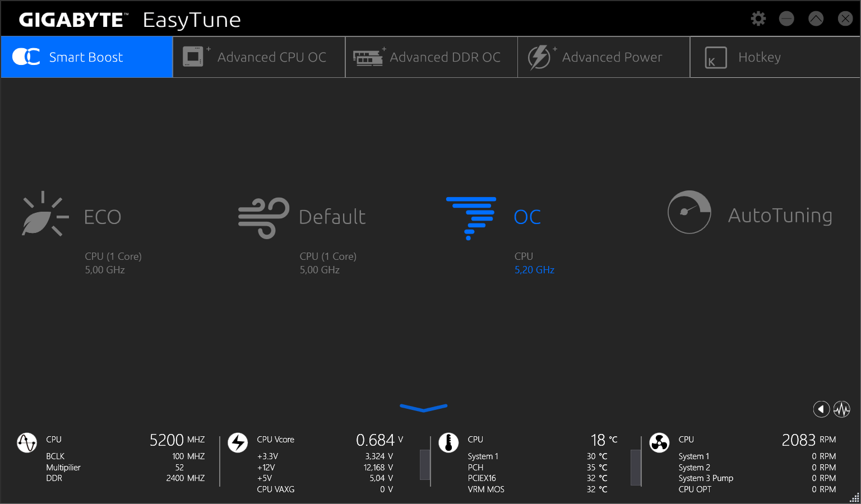
Task: Click the temperature panel scrollbar
Action: (x=636, y=468)
